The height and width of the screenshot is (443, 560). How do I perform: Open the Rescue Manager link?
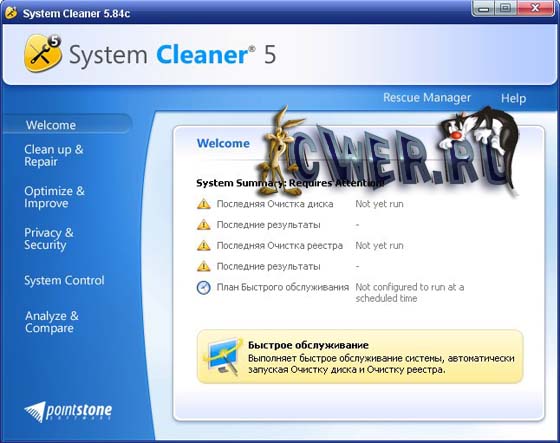tap(427, 98)
